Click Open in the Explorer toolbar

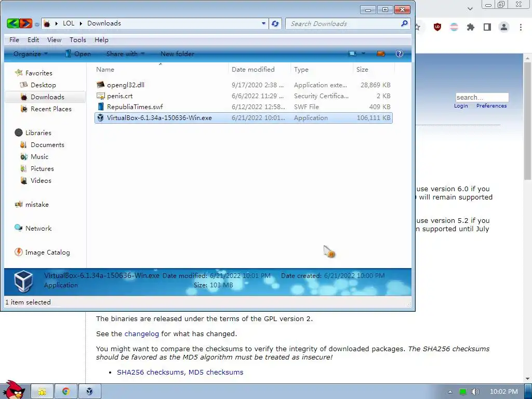(78, 54)
